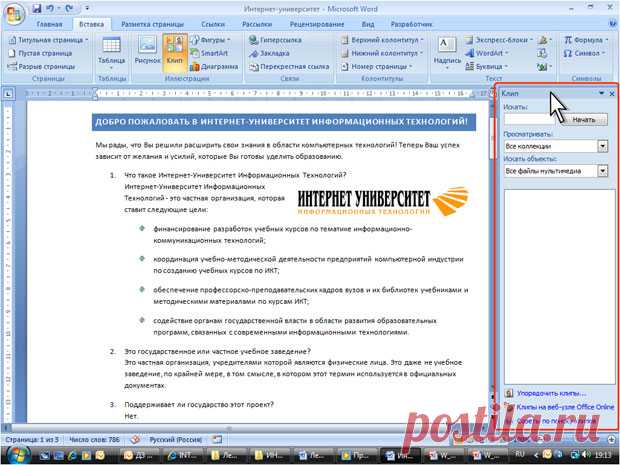Screen dimensions: 620x465
Task: Click the signature line icon in Текст group
Action: pyautogui.click(x=544, y=40)
